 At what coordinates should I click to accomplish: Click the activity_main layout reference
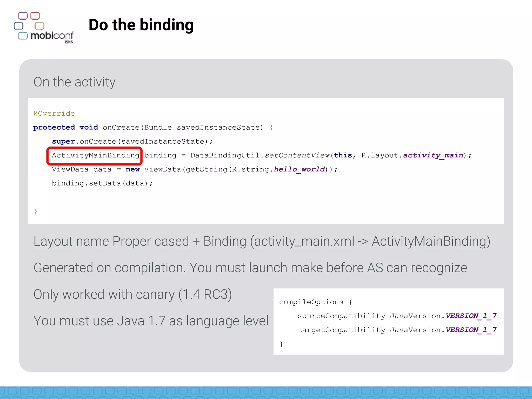point(433,155)
